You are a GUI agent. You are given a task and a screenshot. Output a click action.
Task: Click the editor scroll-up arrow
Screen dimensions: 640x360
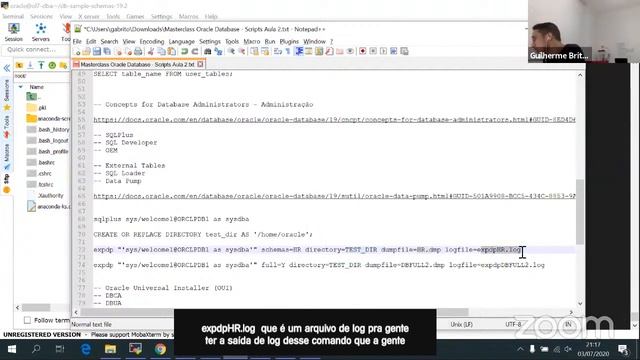coord(580,76)
